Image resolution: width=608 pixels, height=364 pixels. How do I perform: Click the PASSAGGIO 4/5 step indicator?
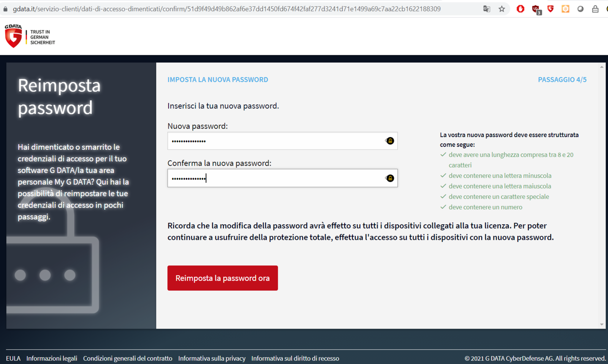click(562, 79)
